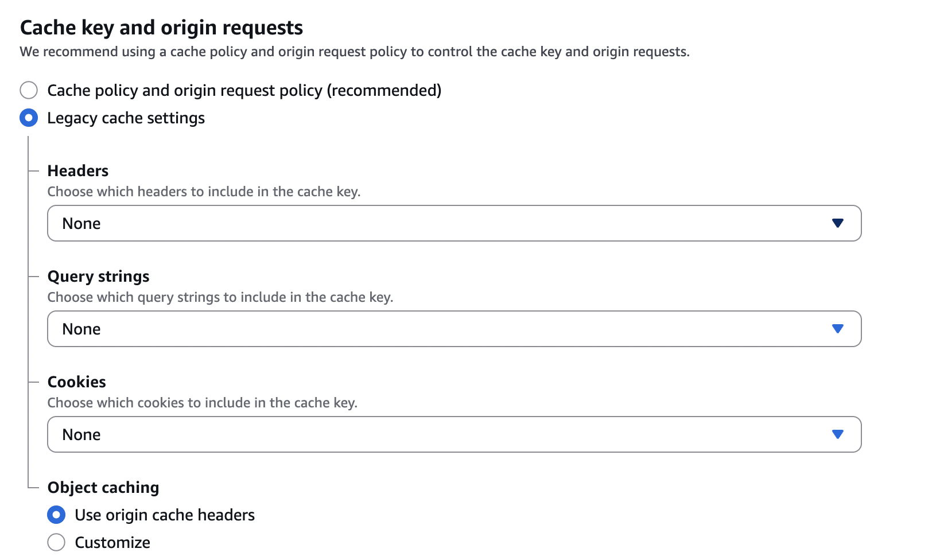Select the Legacy cache settings radio button

click(x=29, y=118)
